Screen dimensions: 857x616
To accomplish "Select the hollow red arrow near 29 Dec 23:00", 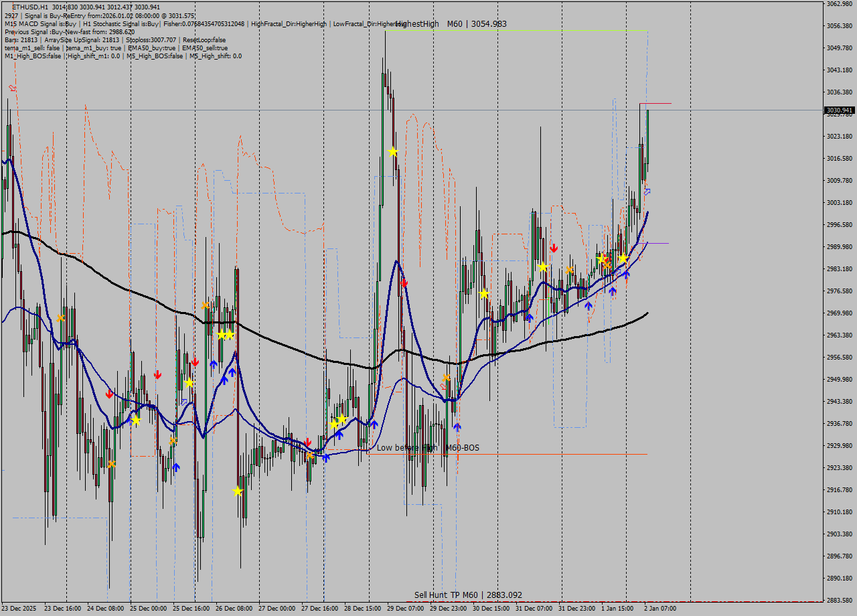I will point(443,386).
